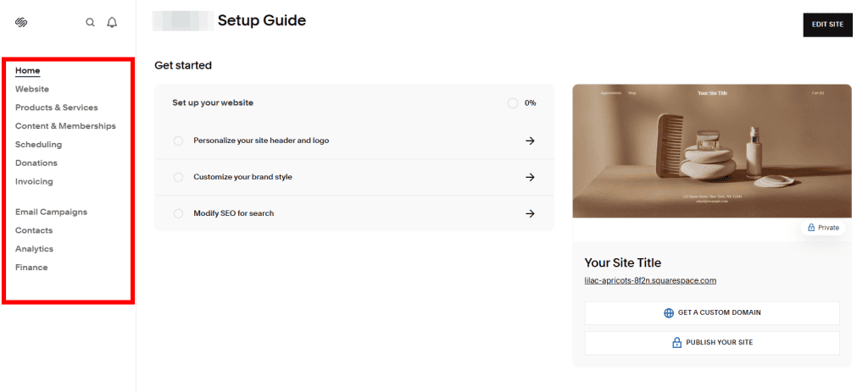Click the site preview thumbnail image

pyautogui.click(x=712, y=151)
